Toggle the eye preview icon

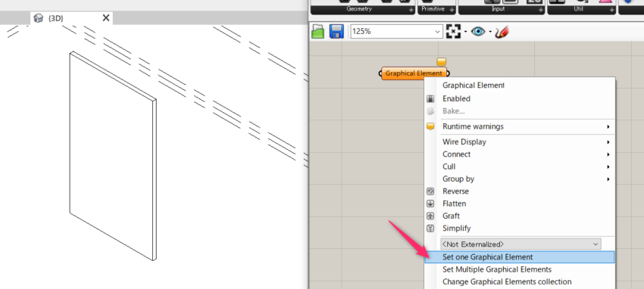tap(478, 32)
